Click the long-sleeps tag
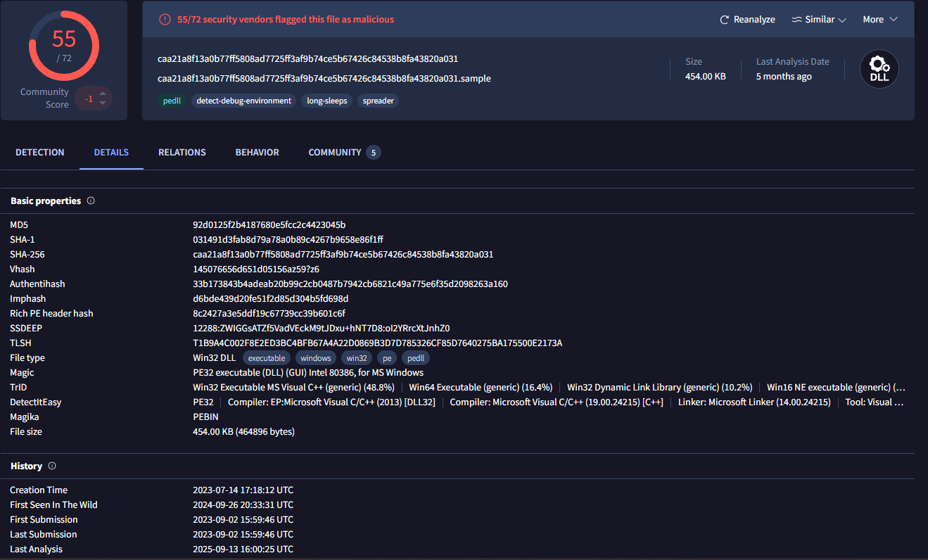This screenshot has width=928, height=560. click(x=327, y=101)
